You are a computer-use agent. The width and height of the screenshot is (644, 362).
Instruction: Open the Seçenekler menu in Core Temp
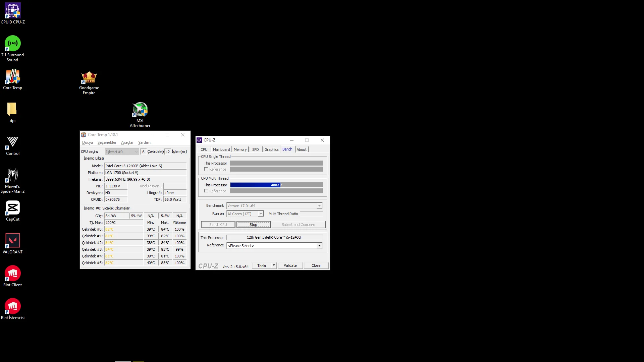107,142
